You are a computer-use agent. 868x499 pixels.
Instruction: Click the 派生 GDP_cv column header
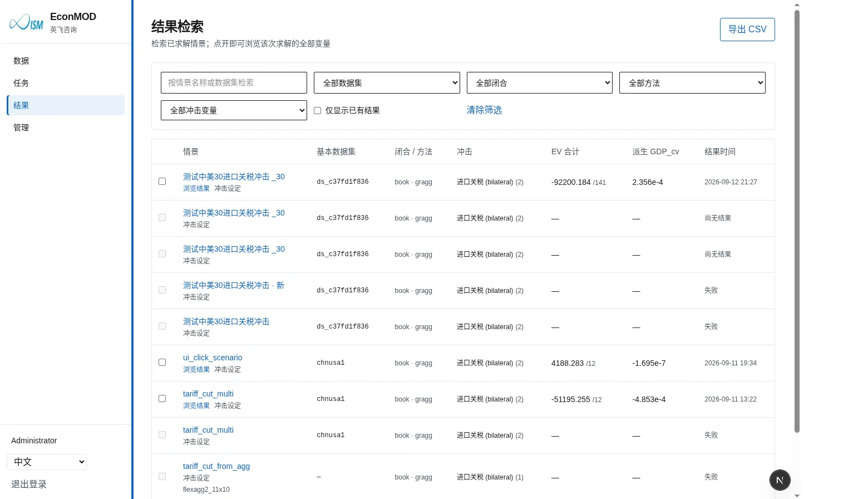[x=655, y=151]
